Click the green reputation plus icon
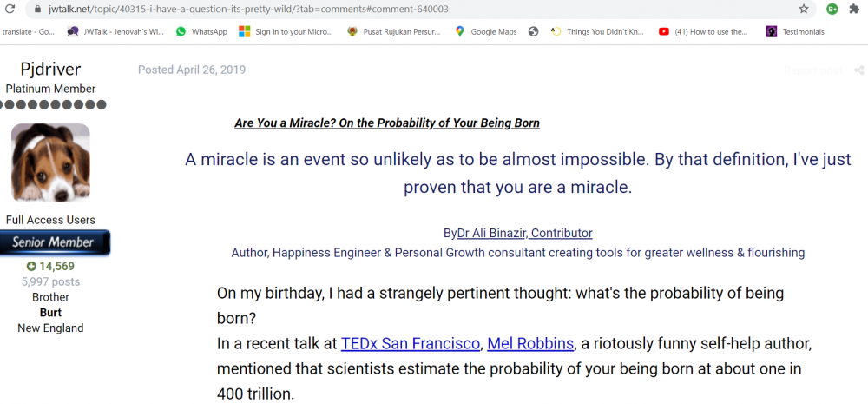Viewport: 868px width, 404px height. coord(31,266)
